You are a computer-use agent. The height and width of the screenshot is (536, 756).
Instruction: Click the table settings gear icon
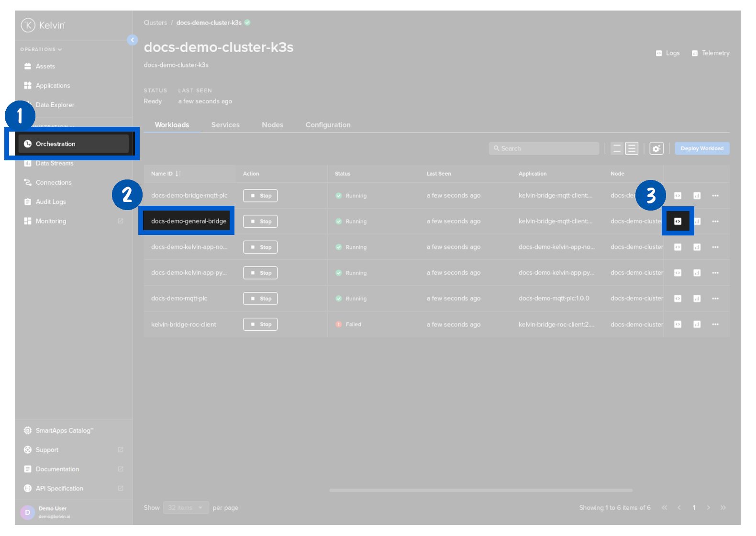pos(656,149)
